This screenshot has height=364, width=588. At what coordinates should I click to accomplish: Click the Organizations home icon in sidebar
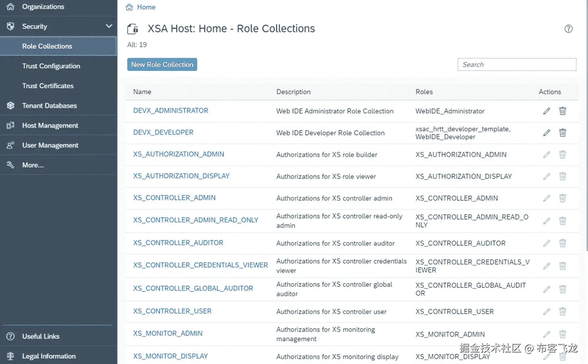point(11,7)
